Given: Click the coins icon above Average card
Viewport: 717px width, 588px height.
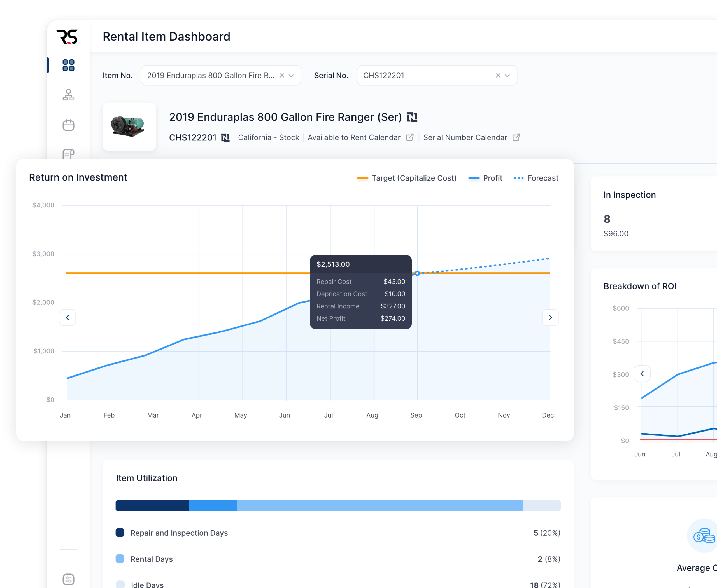Looking at the screenshot, I should click(704, 536).
